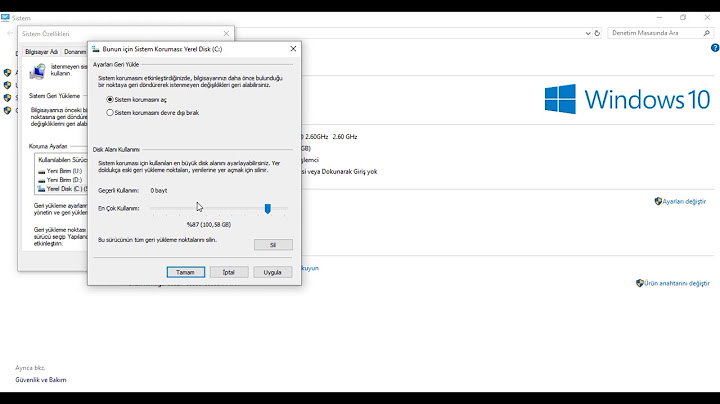Minimize the Sistem window

(x=659, y=17)
